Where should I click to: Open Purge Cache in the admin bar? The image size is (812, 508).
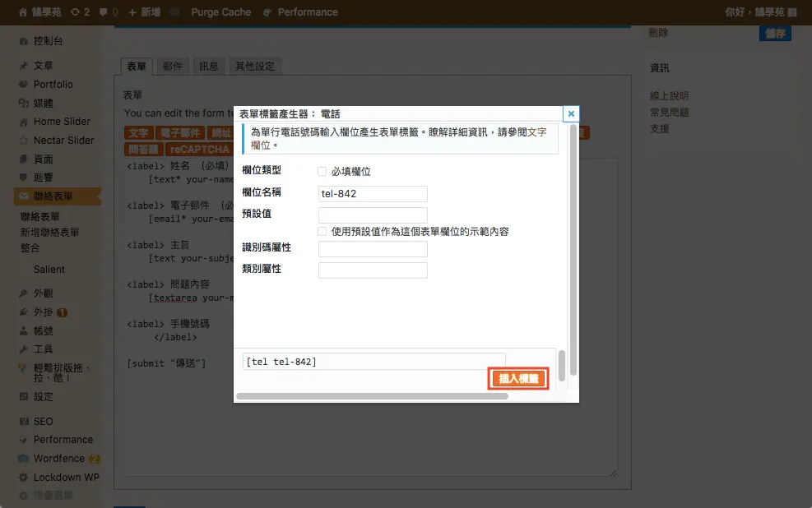[x=221, y=12]
